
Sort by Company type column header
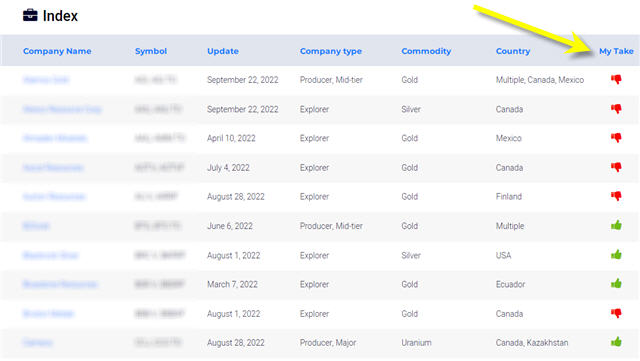pyautogui.click(x=331, y=51)
